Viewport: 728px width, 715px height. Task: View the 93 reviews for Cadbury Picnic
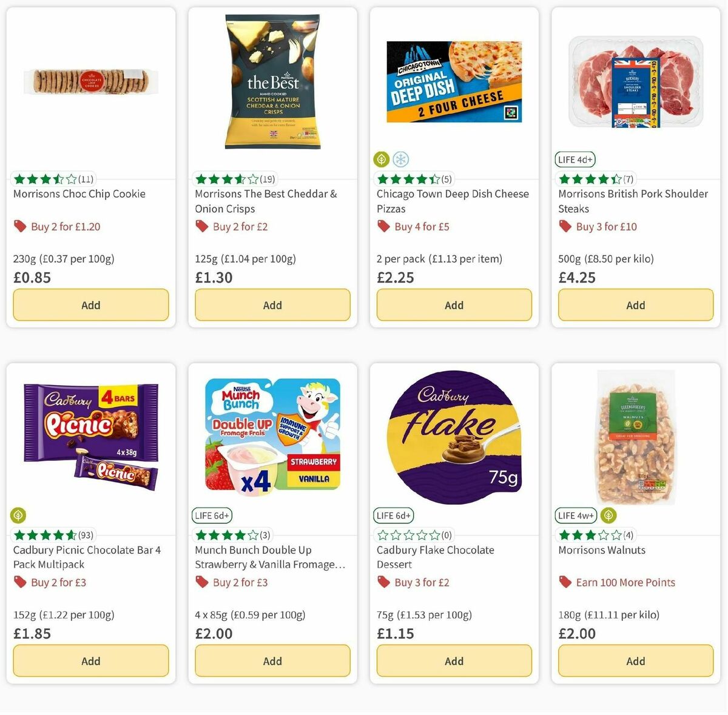[86, 535]
